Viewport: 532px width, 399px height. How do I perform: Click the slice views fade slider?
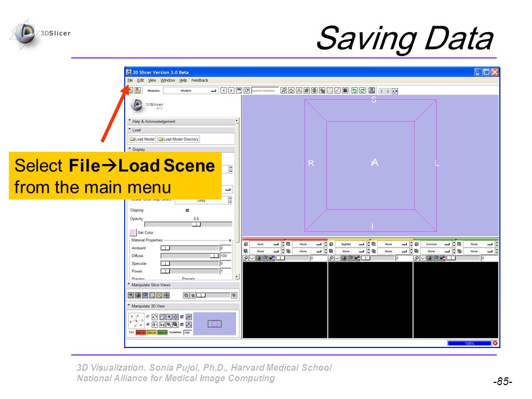(x=213, y=295)
